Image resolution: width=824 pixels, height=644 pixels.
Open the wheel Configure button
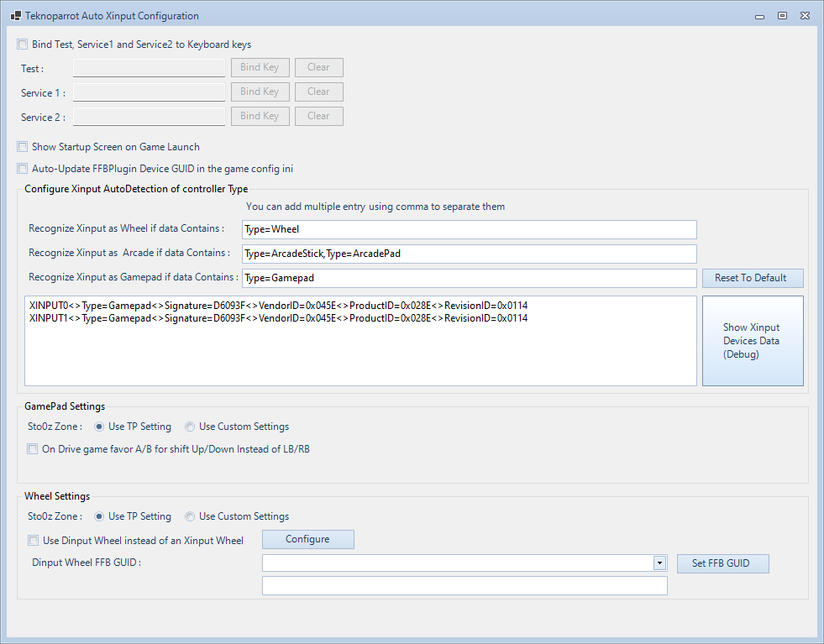pyautogui.click(x=308, y=540)
